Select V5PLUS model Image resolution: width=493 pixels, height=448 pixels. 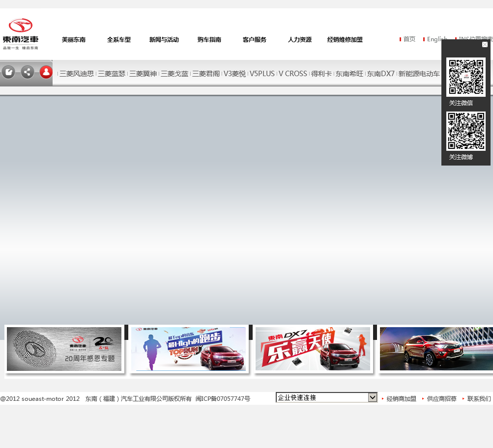click(x=262, y=74)
